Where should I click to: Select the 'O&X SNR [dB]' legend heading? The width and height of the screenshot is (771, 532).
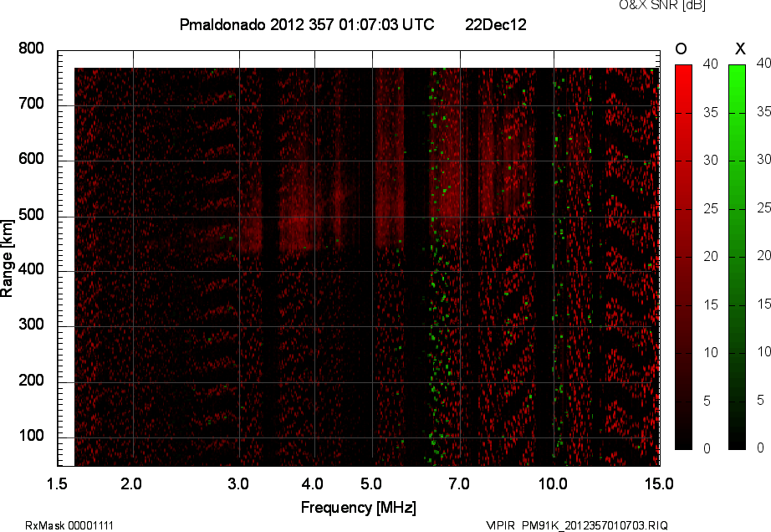pos(650,6)
